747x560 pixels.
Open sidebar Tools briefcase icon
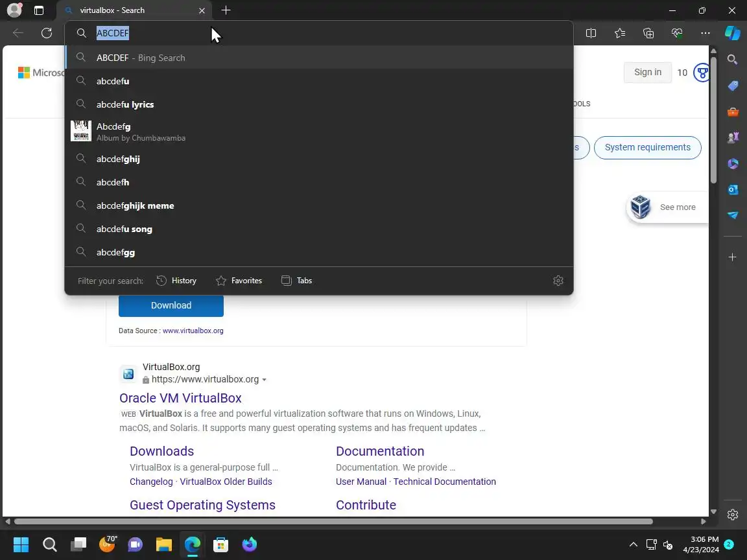pyautogui.click(x=733, y=112)
